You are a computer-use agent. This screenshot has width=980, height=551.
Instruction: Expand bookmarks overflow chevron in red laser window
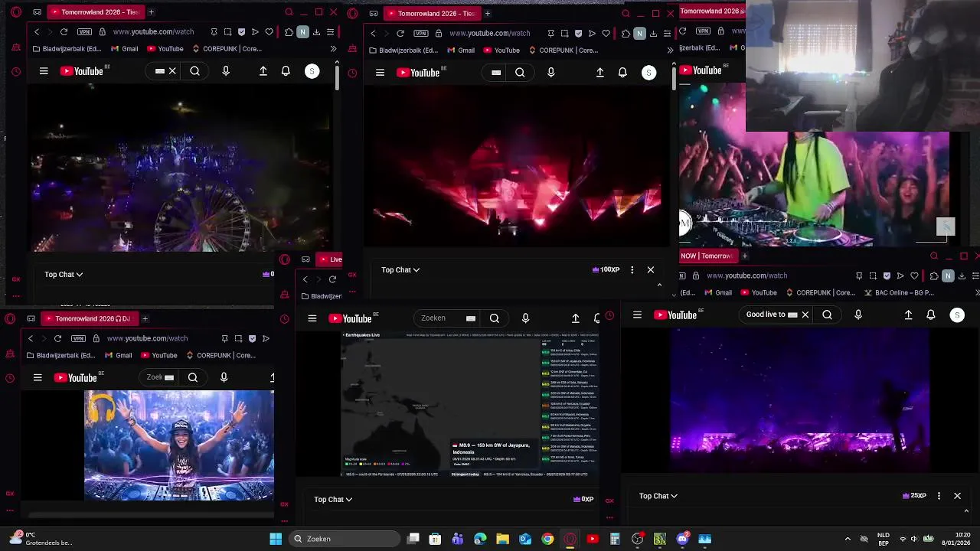coord(670,51)
